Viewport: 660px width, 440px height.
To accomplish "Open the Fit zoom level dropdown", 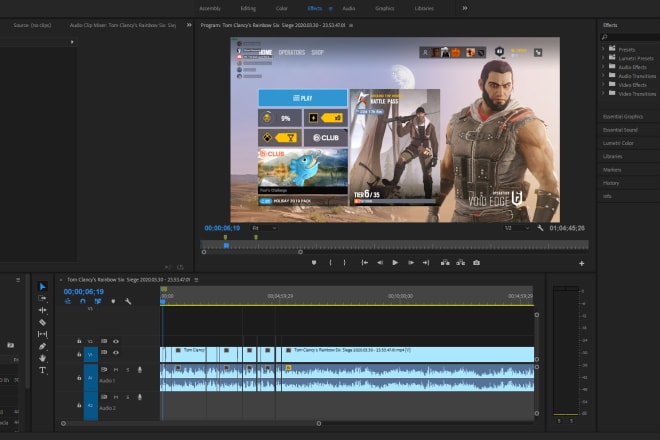I will (264, 228).
